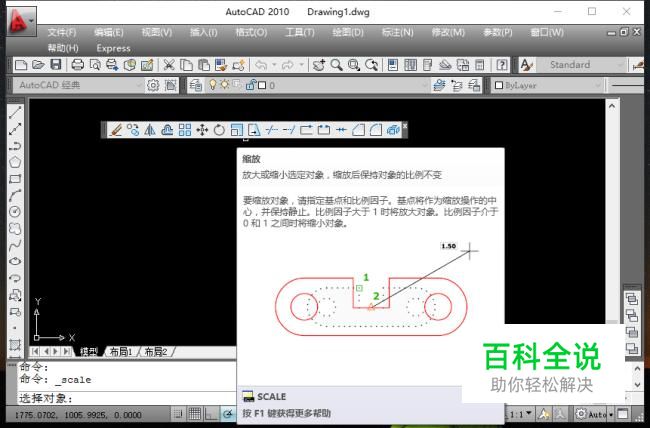The width and height of the screenshot is (650, 428).
Task: Select the Line tool in Draw toolbar
Action: click(x=15, y=112)
